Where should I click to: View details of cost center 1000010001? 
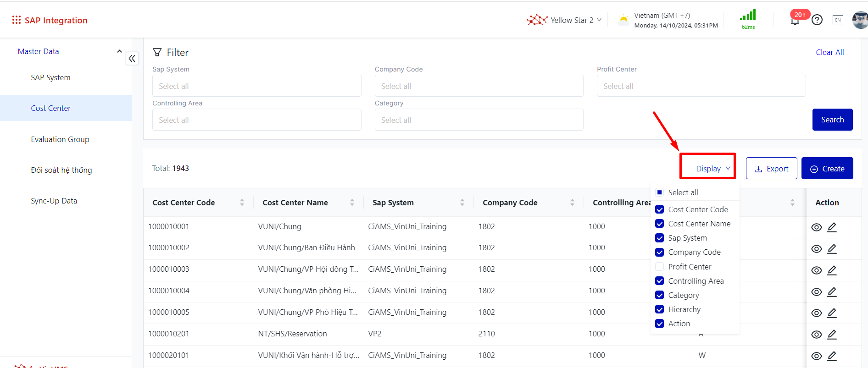816,227
